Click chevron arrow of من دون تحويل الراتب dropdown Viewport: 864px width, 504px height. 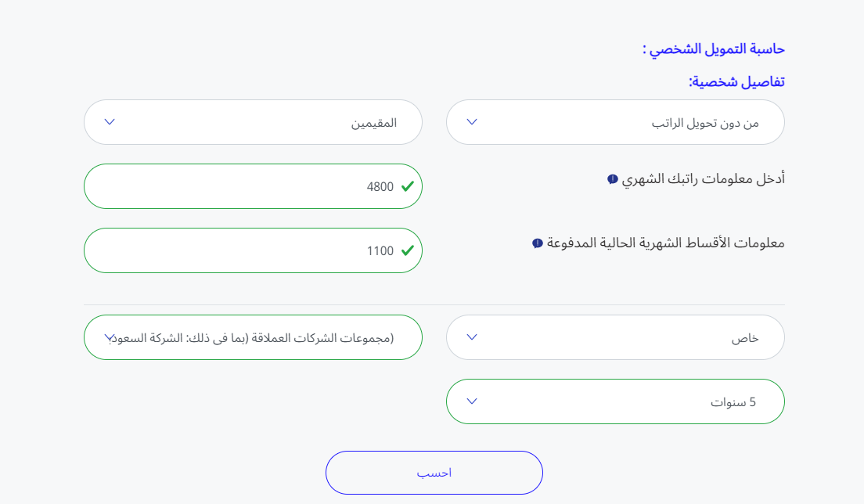pos(472,122)
